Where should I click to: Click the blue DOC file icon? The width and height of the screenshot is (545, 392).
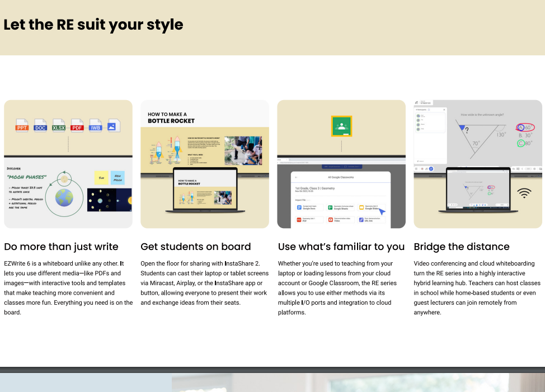(40, 125)
